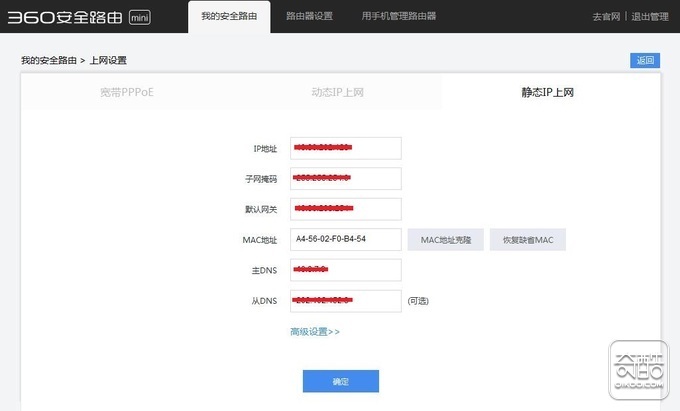Click the 360安全路由 mini logo
Image resolution: width=680 pixels, height=411 pixels.
click(79, 17)
